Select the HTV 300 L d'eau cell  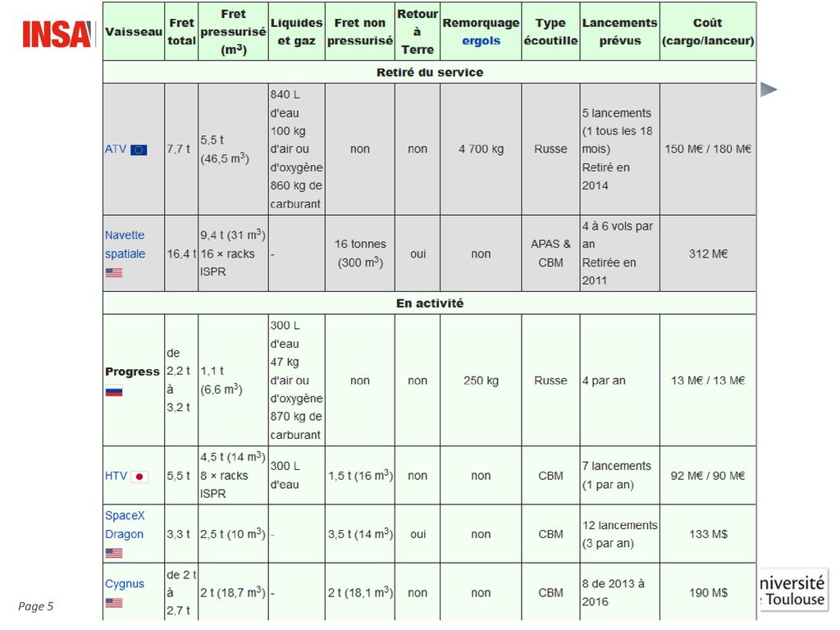296,476
